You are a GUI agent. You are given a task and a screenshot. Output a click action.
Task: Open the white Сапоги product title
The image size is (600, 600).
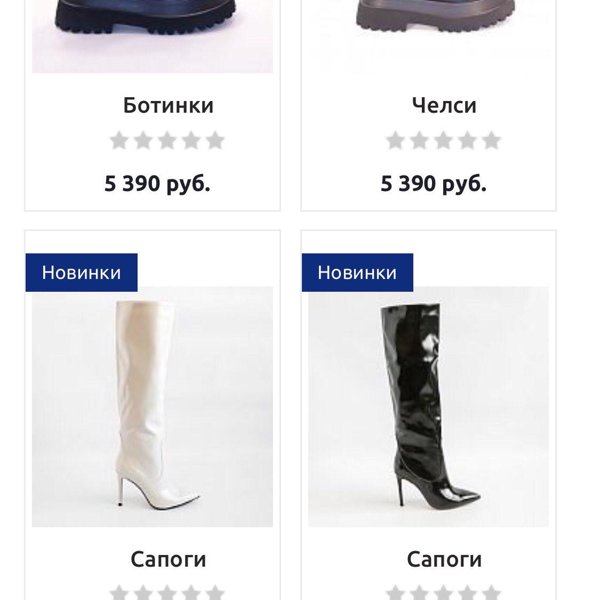click(168, 559)
